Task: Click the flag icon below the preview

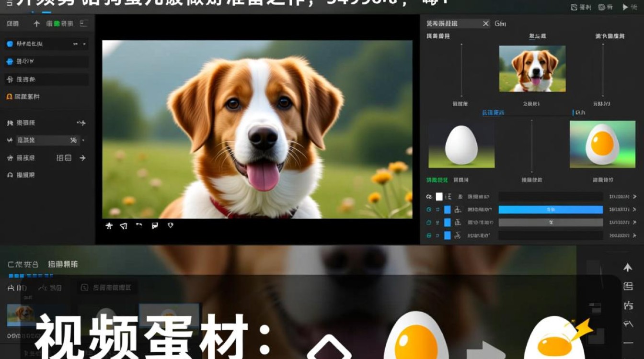Action: coord(155,226)
